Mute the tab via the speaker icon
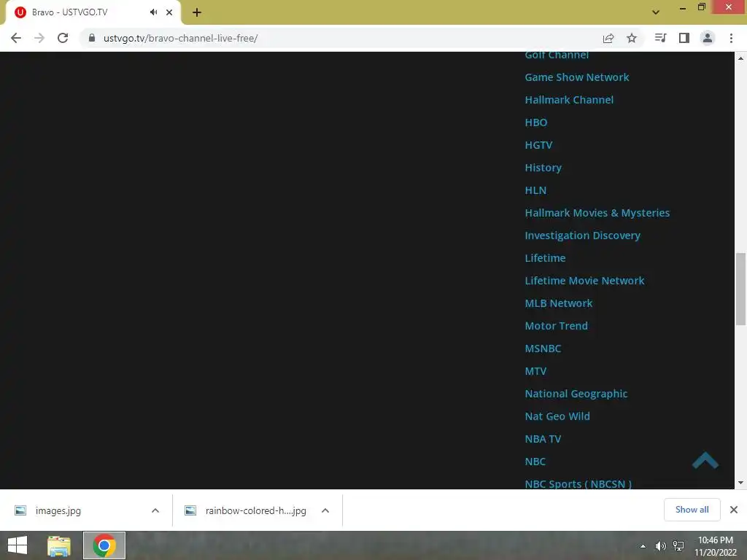 [153, 12]
